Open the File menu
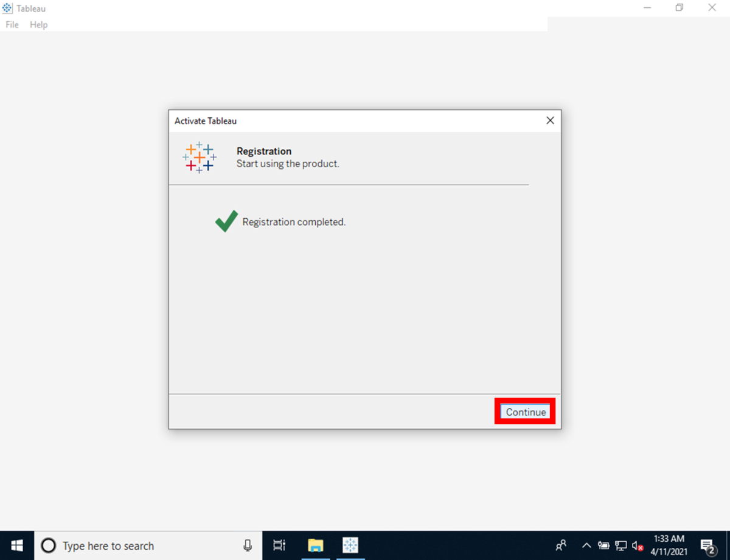Screen dimensions: 730x560 [12, 25]
